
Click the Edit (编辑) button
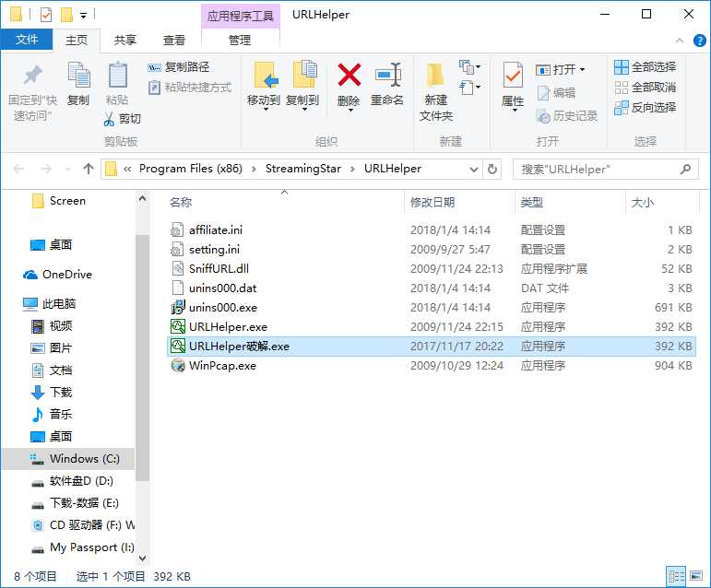point(556,93)
